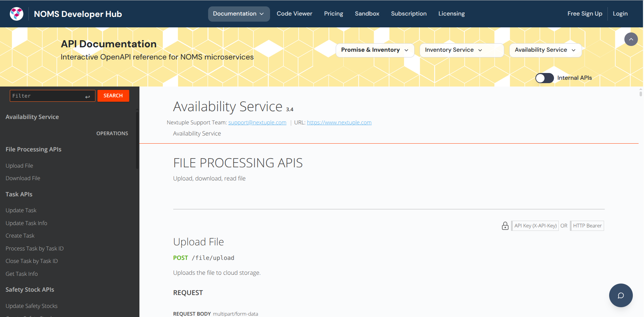Toggle the Internal APIs switch
This screenshot has width=644, height=317.
click(544, 78)
